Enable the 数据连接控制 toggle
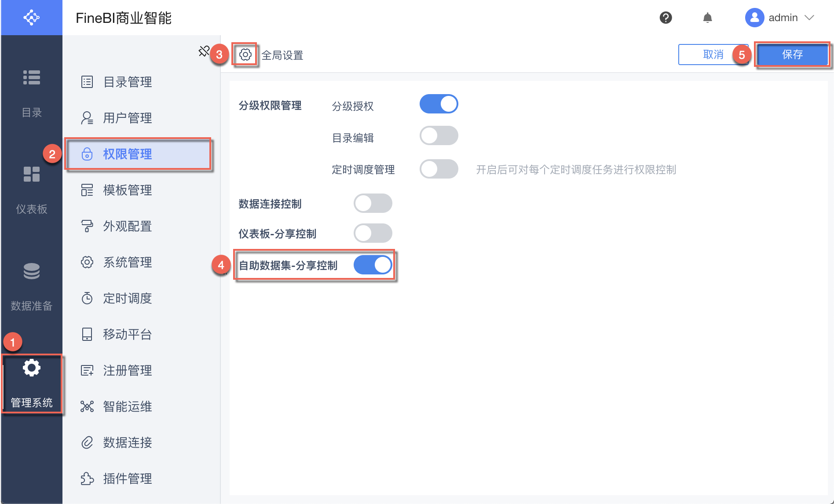The height and width of the screenshot is (504, 834). pos(373,204)
